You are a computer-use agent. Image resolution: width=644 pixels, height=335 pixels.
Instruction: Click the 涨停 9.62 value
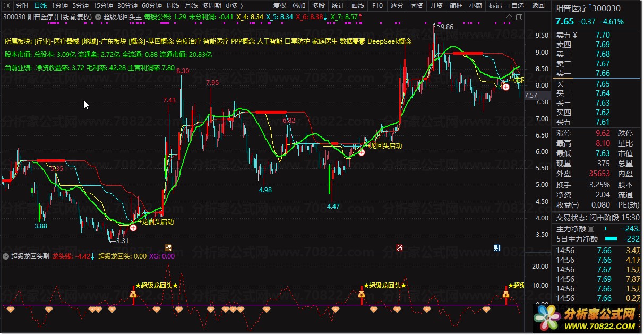point(603,133)
